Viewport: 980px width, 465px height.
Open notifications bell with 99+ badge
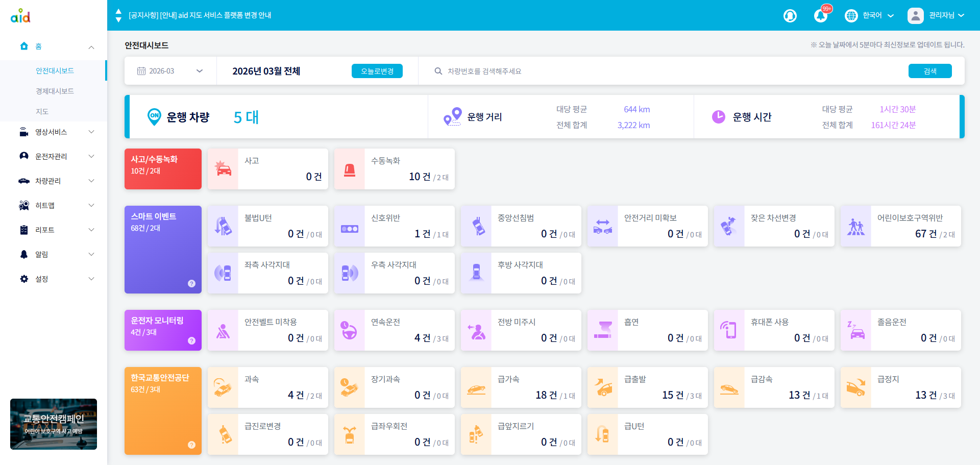pyautogui.click(x=821, y=15)
